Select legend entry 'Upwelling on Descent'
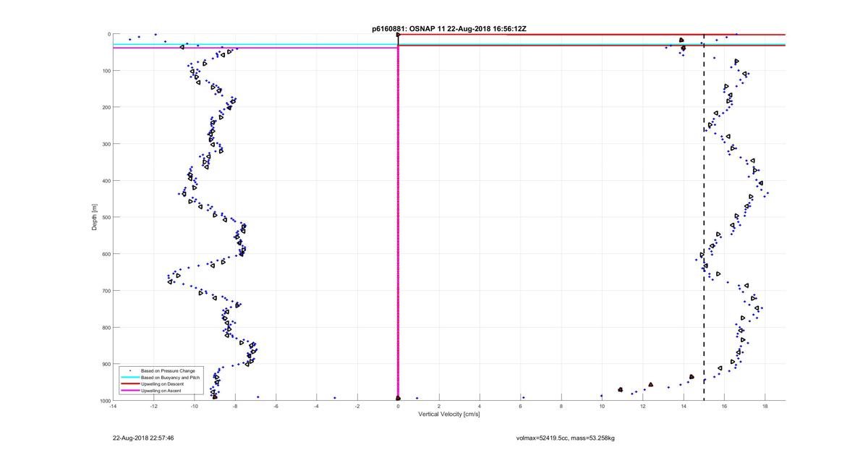 coord(162,384)
